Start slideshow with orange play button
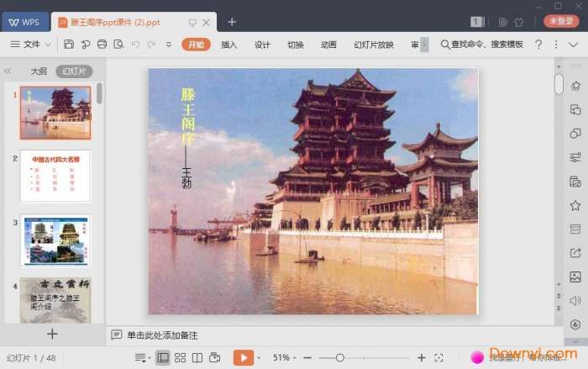 (244, 357)
